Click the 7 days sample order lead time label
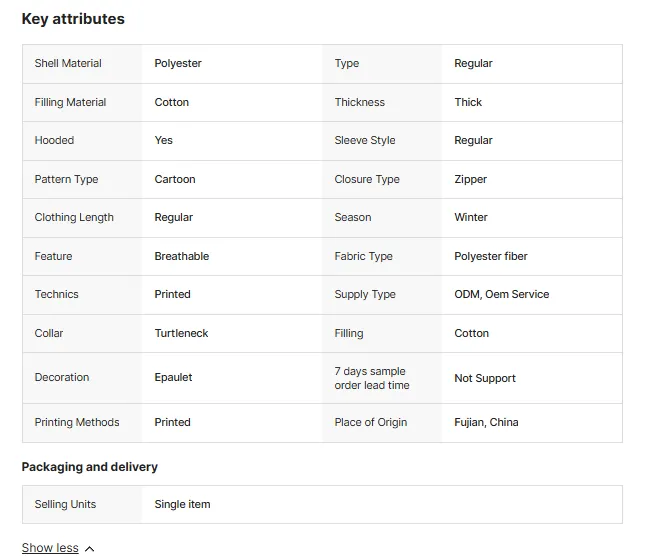The image size is (649, 560). [372, 378]
